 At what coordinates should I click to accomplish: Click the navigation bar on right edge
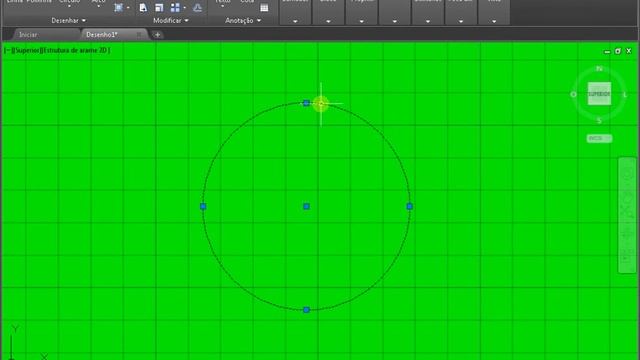pos(627,215)
